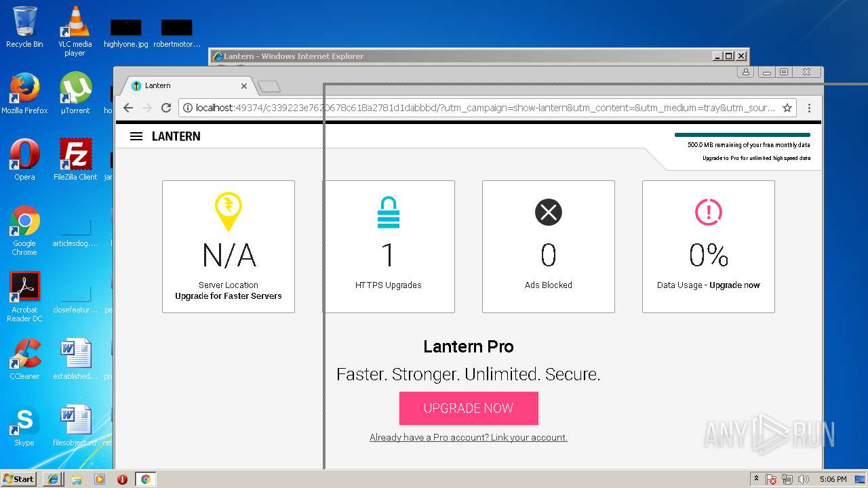The image size is (868, 488).
Task: Open the Lantern hamburger menu
Action: point(136,136)
